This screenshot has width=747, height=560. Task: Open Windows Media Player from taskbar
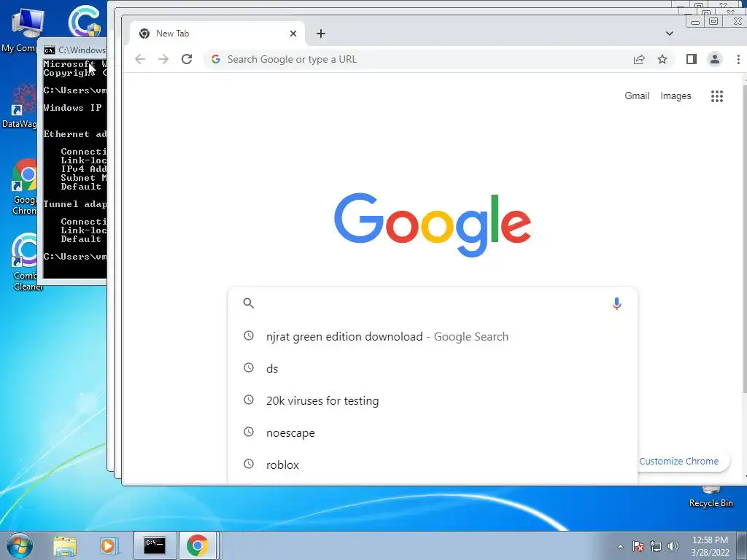(109, 546)
